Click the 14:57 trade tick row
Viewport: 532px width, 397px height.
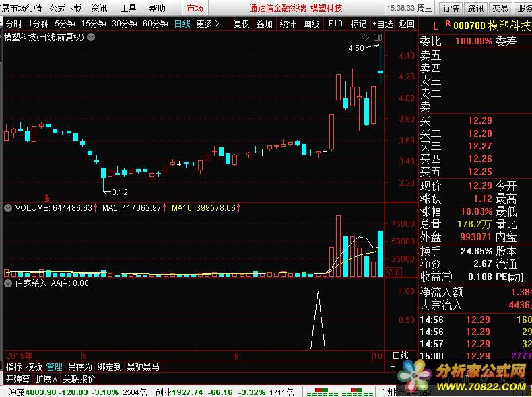(x=475, y=344)
